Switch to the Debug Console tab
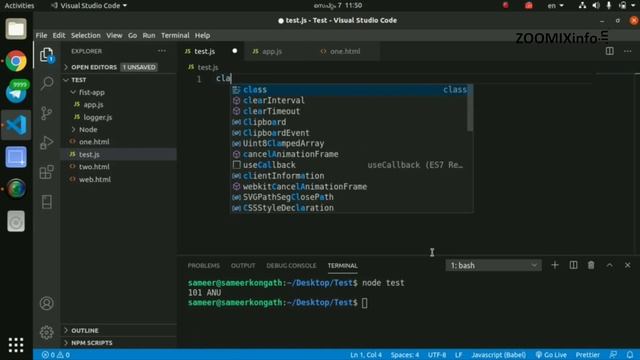The image size is (640, 360). coord(291,265)
